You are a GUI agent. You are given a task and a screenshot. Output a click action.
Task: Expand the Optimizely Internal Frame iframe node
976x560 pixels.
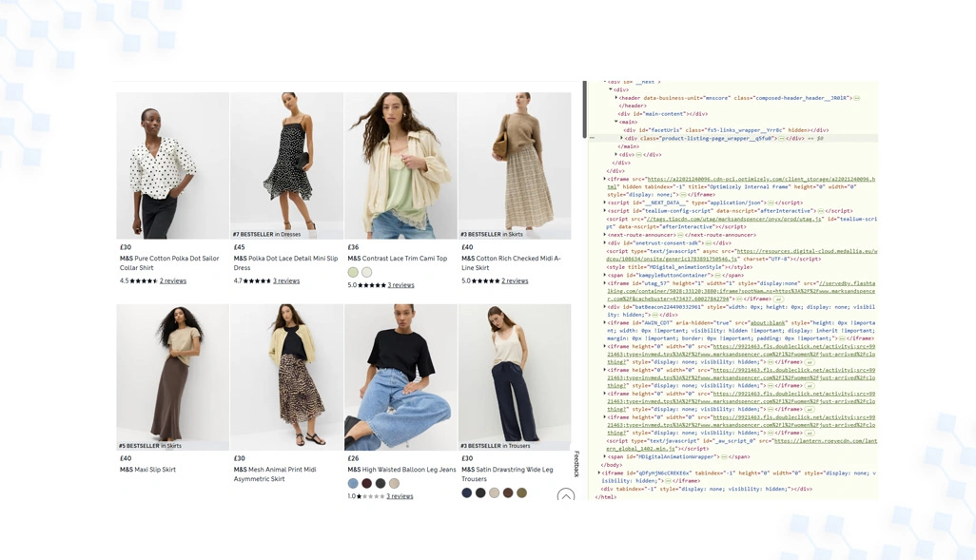click(604, 179)
